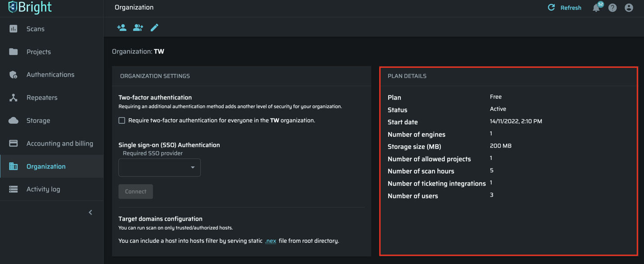This screenshot has width=644, height=264.
Task: Follow the .nex file link
Action: pyautogui.click(x=270, y=241)
